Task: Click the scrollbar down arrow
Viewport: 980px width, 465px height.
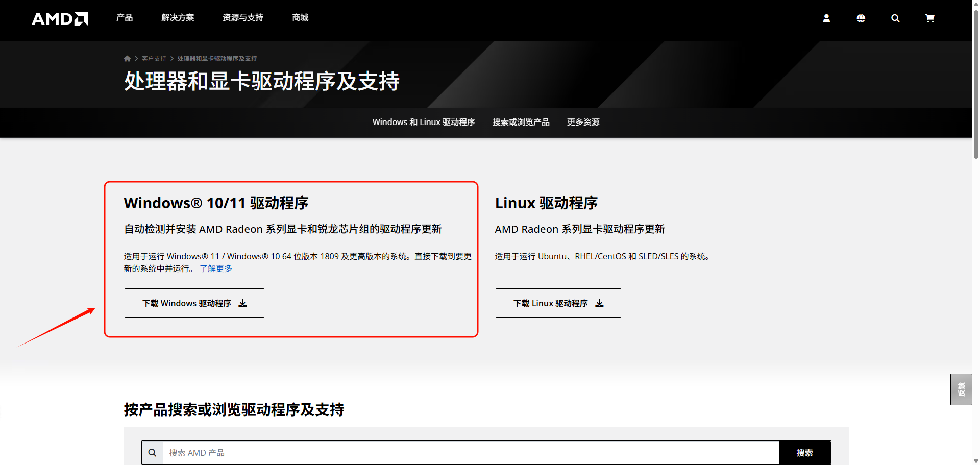Action: [x=976, y=461]
